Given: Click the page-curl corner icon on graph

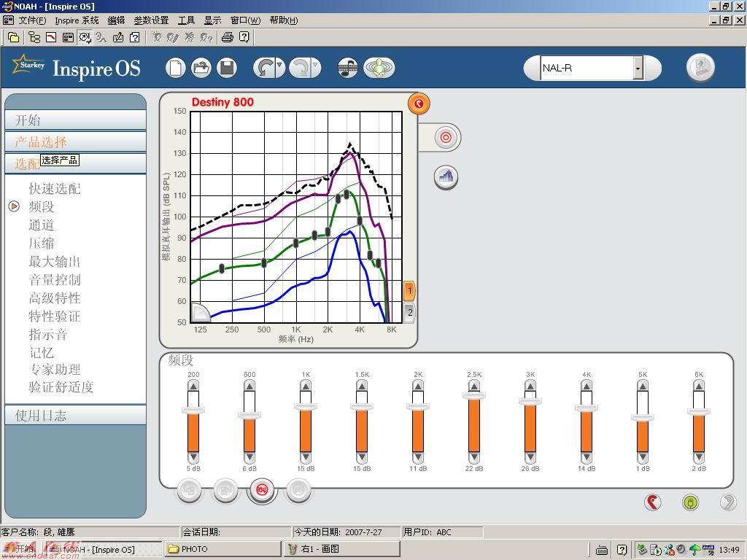Looking at the screenshot, I should click(x=200, y=312).
